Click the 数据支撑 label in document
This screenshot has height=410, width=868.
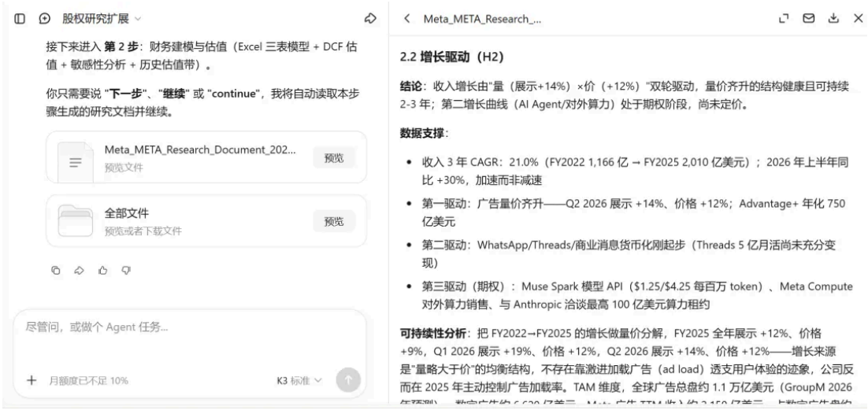424,133
